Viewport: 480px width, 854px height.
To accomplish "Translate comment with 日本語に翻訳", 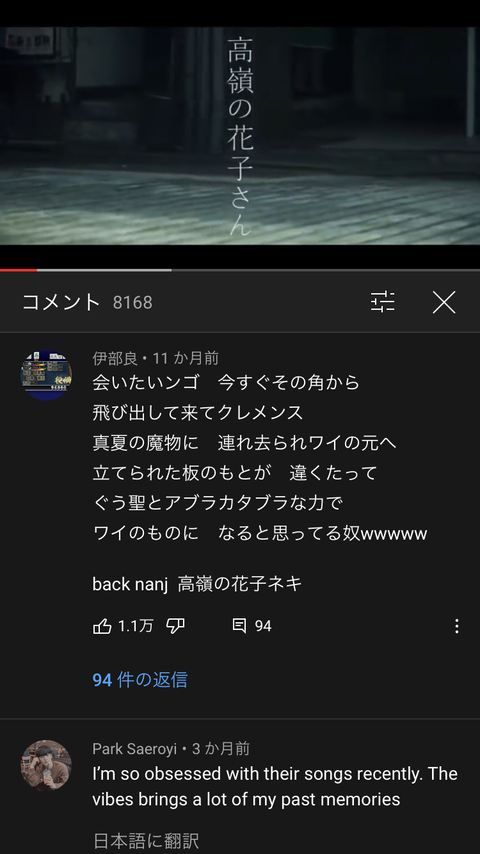I will pos(145,840).
